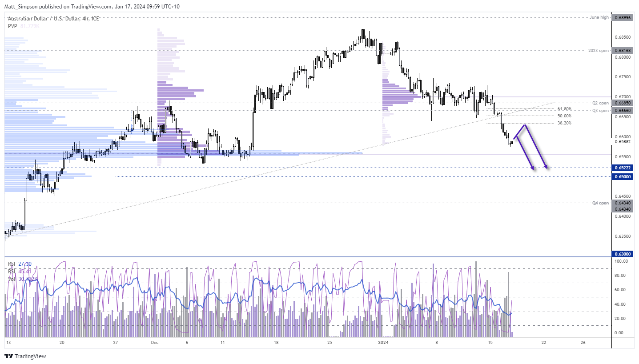The height and width of the screenshot is (364, 639).
Task: Click the 0.65222 price tag
Action: [x=623, y=168]
